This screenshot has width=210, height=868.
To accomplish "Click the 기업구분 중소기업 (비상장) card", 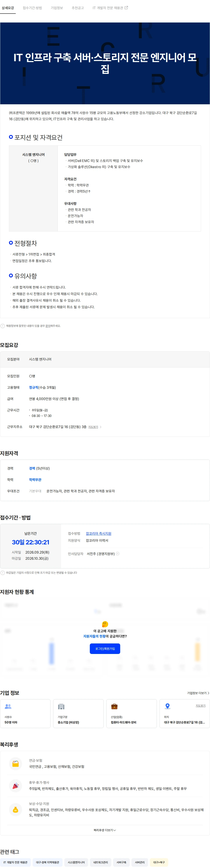I will pos(78,713).
